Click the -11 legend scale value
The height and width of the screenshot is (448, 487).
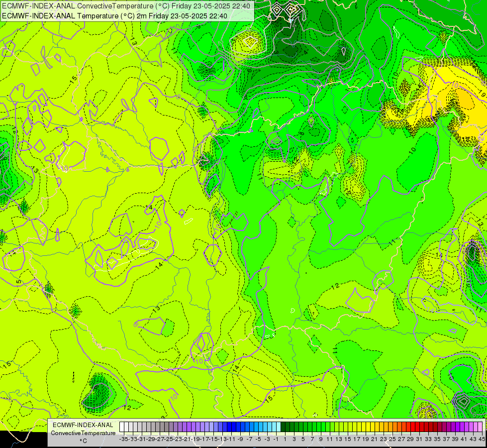231,439
